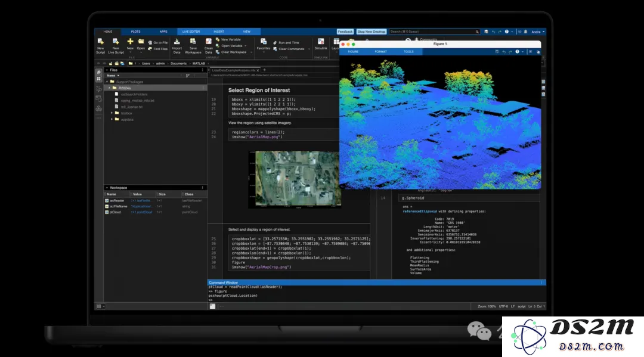Open the FORMAT tab in Figure 1
644x357 pixels.
tap(380, 52)
